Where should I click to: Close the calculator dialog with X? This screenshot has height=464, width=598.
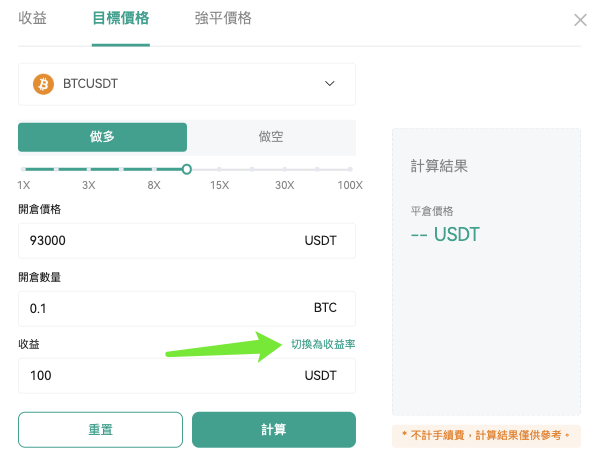tap(580, 20)
